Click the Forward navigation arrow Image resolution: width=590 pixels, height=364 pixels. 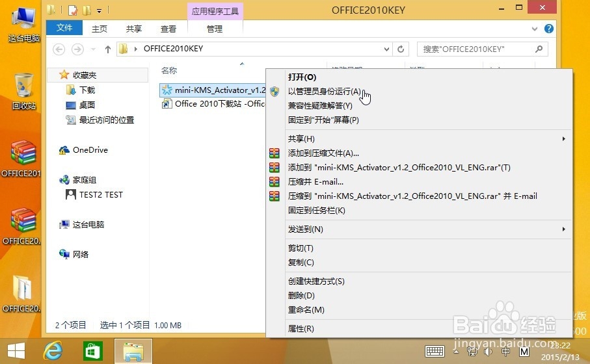(x=77, y=49)
